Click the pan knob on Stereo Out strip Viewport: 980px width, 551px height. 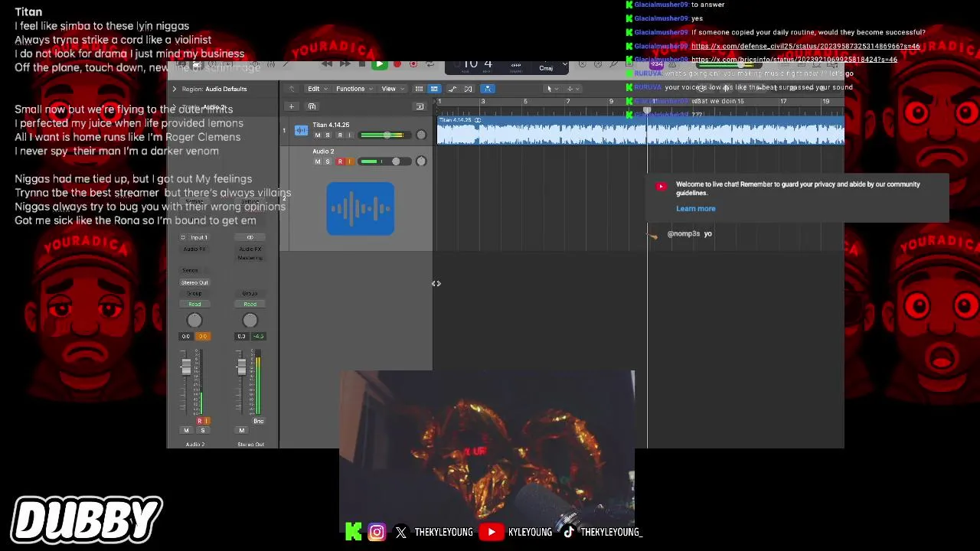click(250, 321)
